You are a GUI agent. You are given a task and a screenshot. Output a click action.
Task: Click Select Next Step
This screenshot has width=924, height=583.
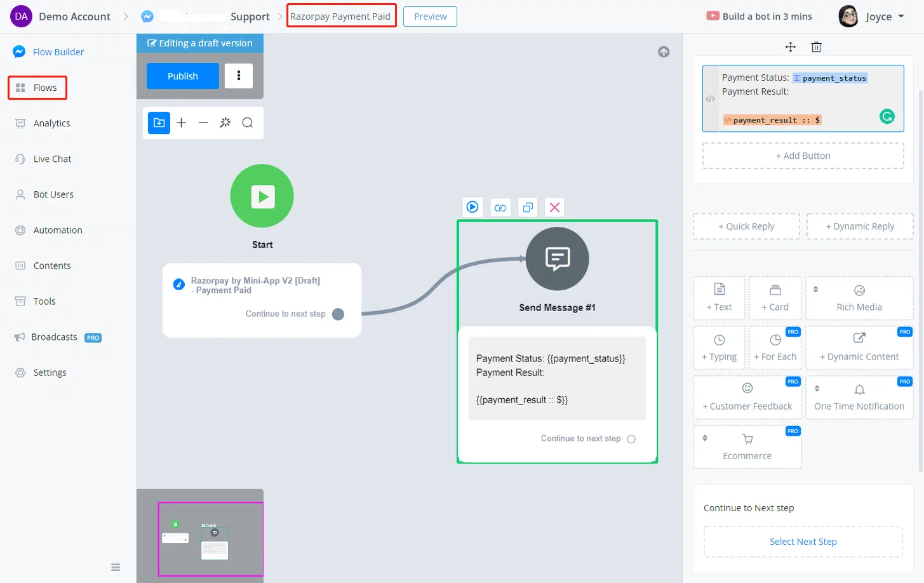click(803, 542)
